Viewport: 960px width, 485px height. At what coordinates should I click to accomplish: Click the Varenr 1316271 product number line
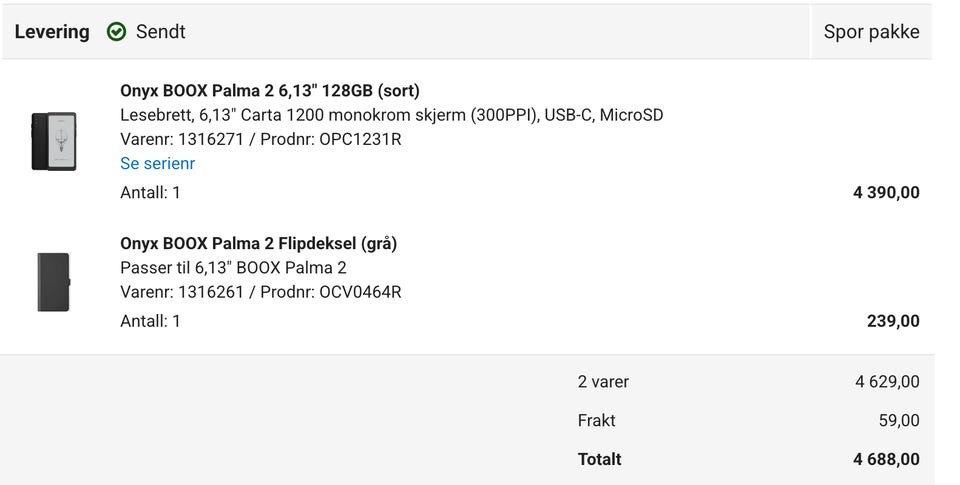[x=261, y=140]
